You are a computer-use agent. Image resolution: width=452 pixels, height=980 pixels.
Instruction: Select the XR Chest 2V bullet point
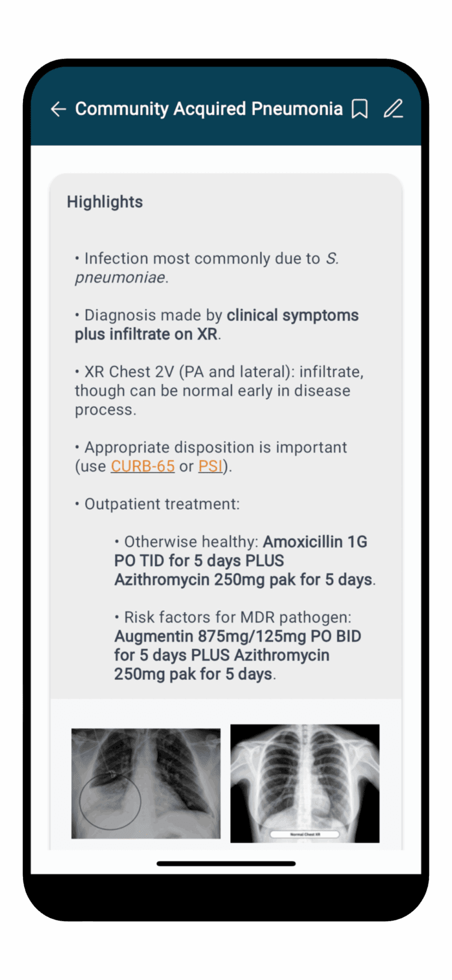click(218, 390)
